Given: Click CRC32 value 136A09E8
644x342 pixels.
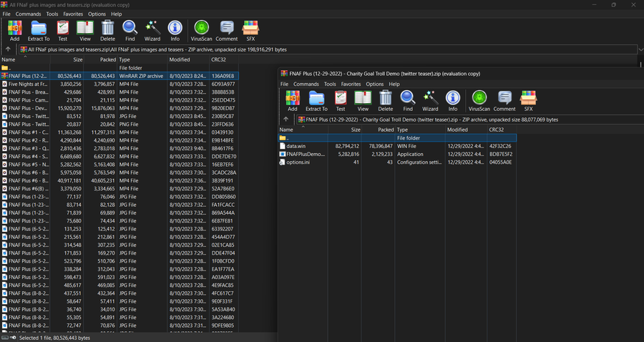Looking at the screenshot, I should click(x=223, y=76).
